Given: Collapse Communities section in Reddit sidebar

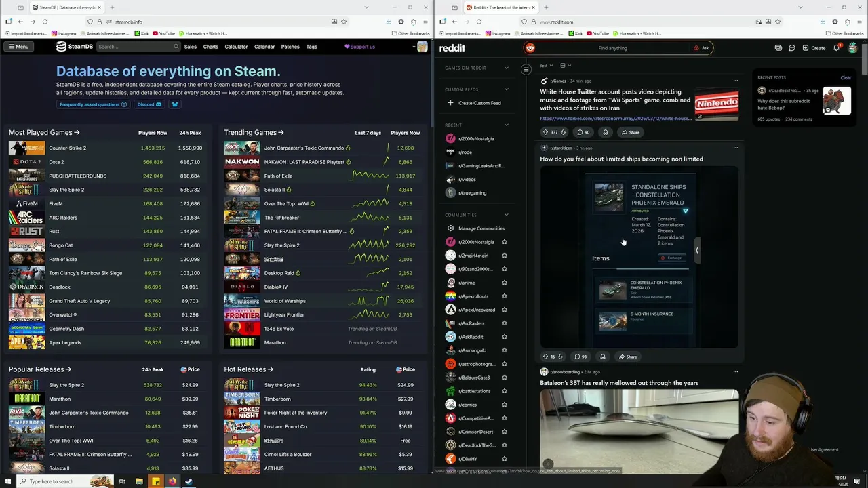Looking at the screenshot, I should point(506,215).
